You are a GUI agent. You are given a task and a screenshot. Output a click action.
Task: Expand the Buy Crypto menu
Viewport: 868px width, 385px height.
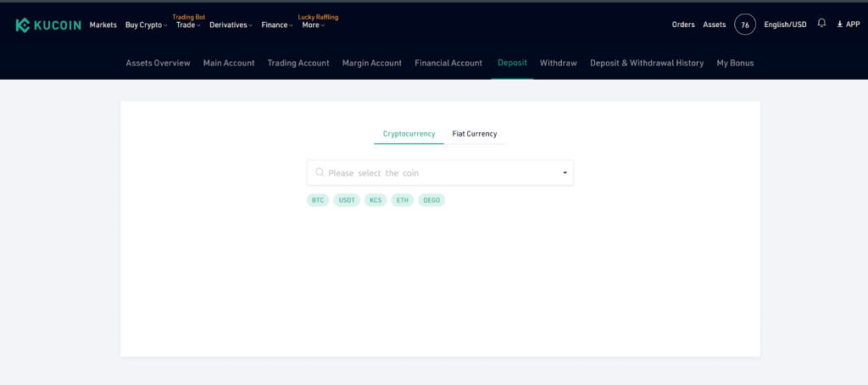[147, 25]
